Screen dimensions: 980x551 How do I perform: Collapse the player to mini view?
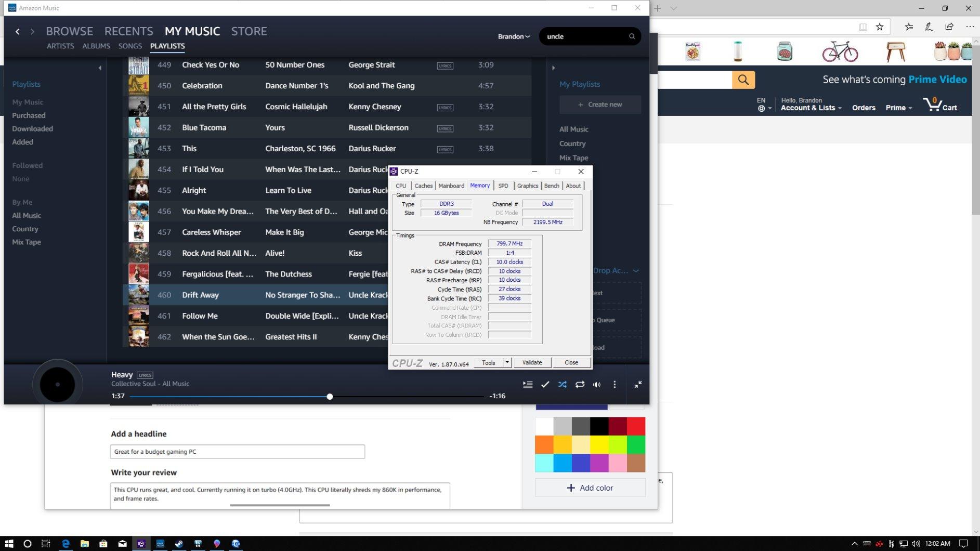pos(638,385)
